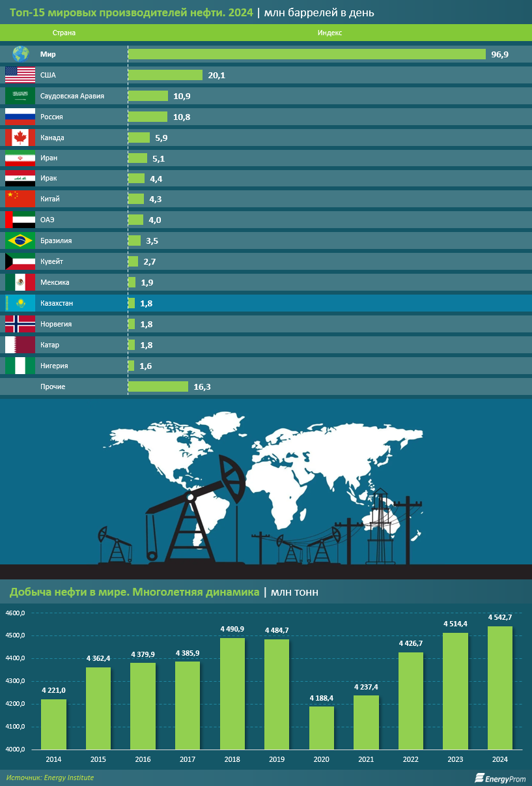Viewport: 532px width, 786px height.
Task: Click the Mexico flag icon
Action: click(x=20, y=282)
